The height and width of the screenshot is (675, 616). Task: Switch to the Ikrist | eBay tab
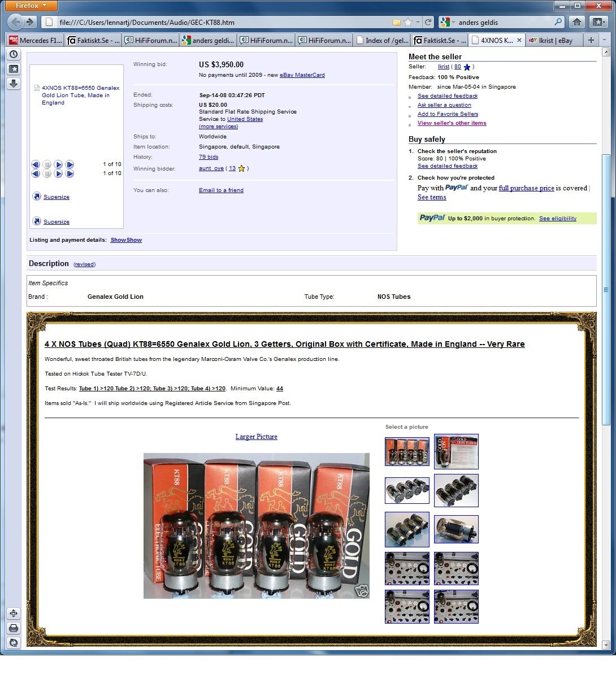pyautogui.click(x=554, y=40)
